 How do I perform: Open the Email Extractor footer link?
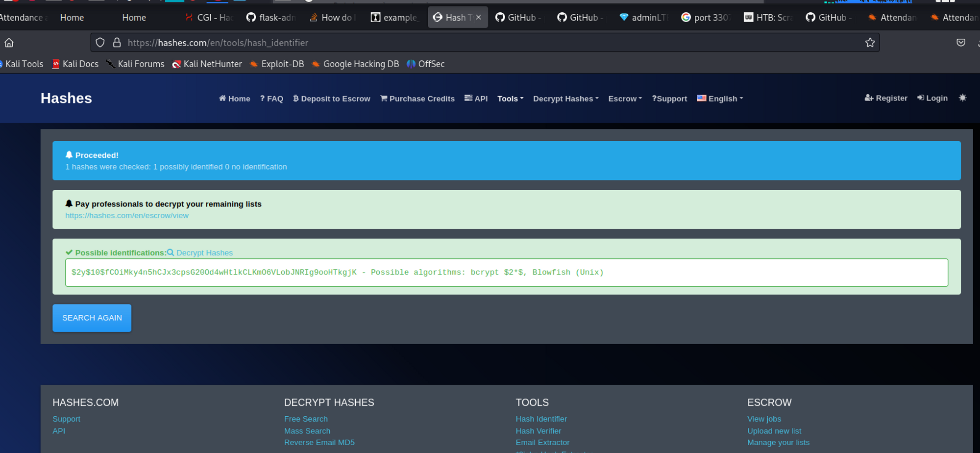coord(542,442)
